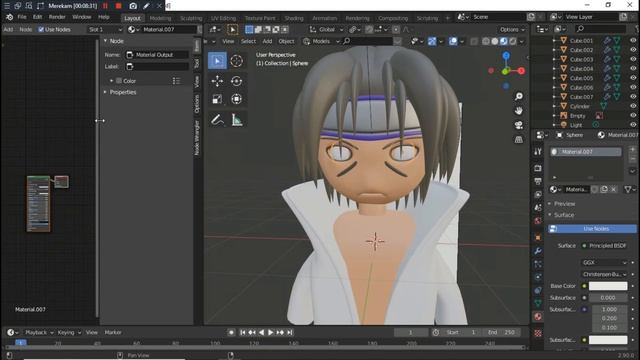The width and height of the screenshot is (640, 360).
Task: Switch to the Shading workspace tab
Action: click(x=294, y=18)
